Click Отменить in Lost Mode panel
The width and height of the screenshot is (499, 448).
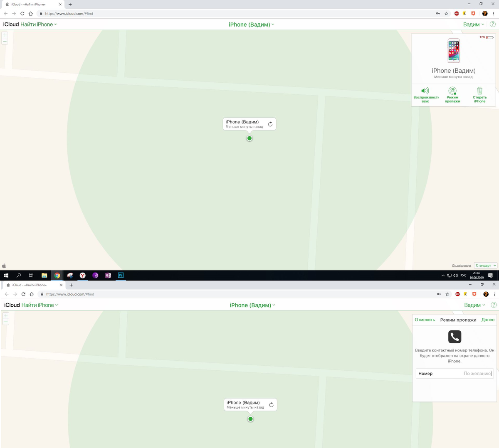click(425, 320)
